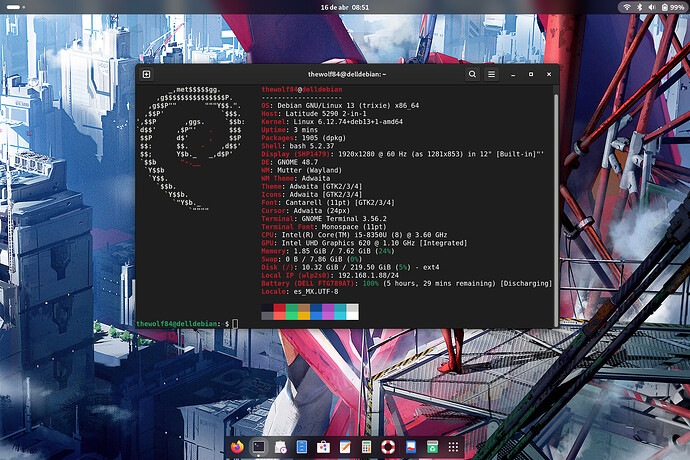Screen dimensions: 690x460
Task: Click the Kernel line Linux 6.12.74
Action: click(332, 122)
